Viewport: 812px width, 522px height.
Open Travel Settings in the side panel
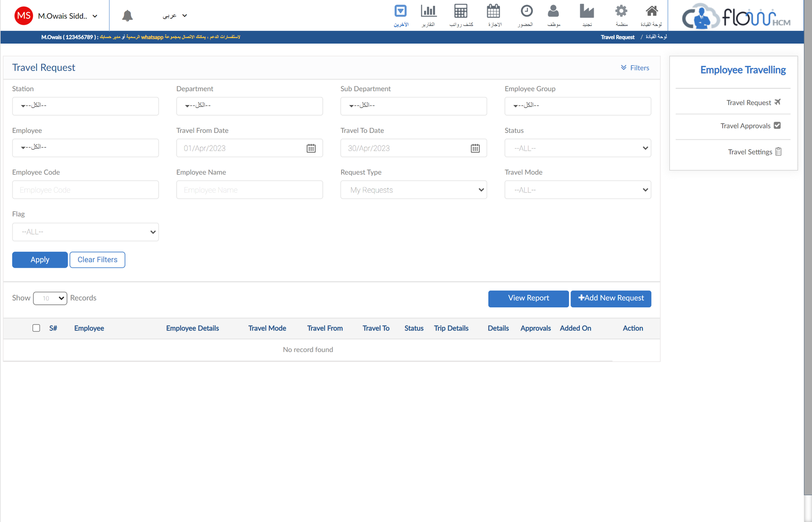[754, 152]
